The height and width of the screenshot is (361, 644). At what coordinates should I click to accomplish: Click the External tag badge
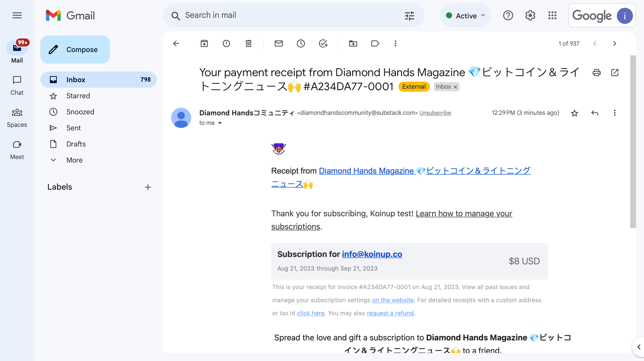pyautogui.click(x=414, y=87)
